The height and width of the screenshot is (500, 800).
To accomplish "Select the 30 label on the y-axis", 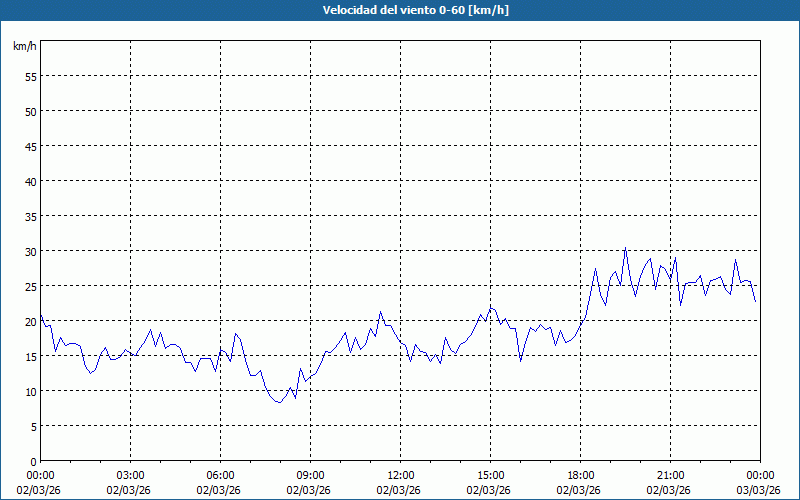I will pos(30,251).
